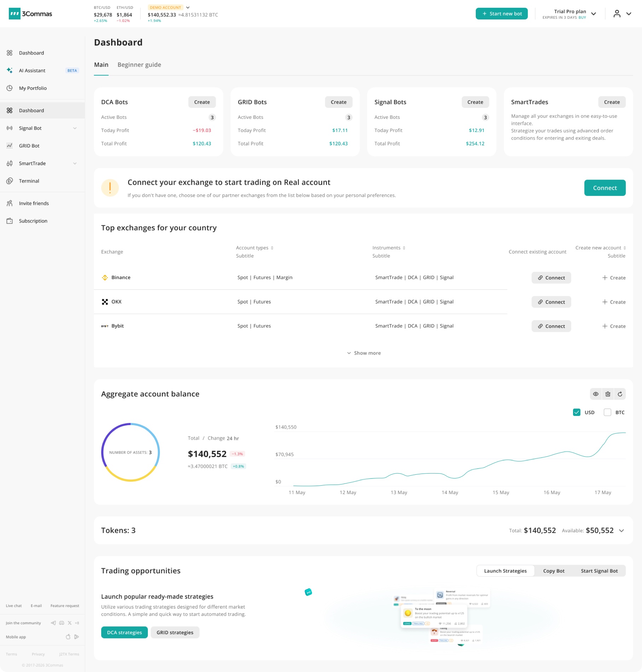This screenshot has width=642, height=672.
Task: Expand Show more exchanges
Action: click(364, 353)
